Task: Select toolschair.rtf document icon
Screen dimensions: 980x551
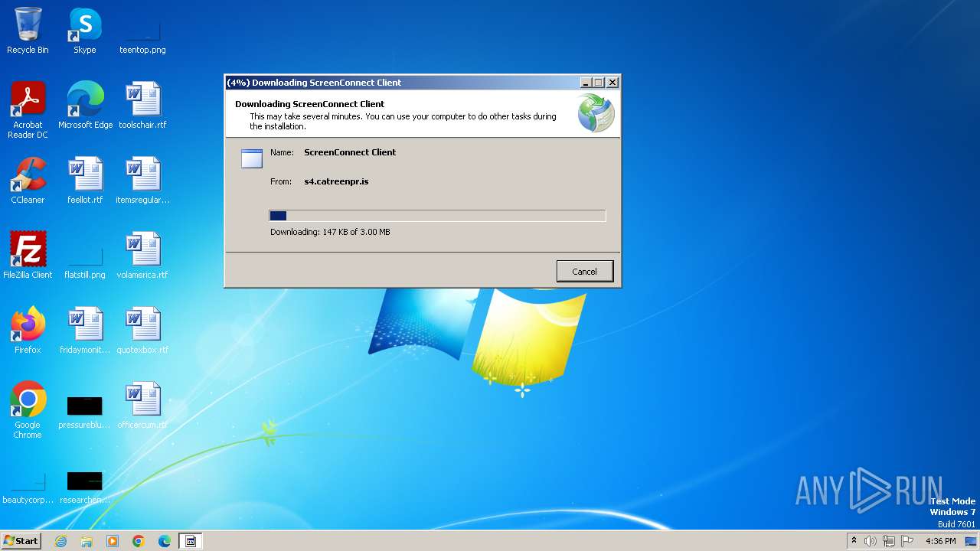Action: [x=142, y=105]
